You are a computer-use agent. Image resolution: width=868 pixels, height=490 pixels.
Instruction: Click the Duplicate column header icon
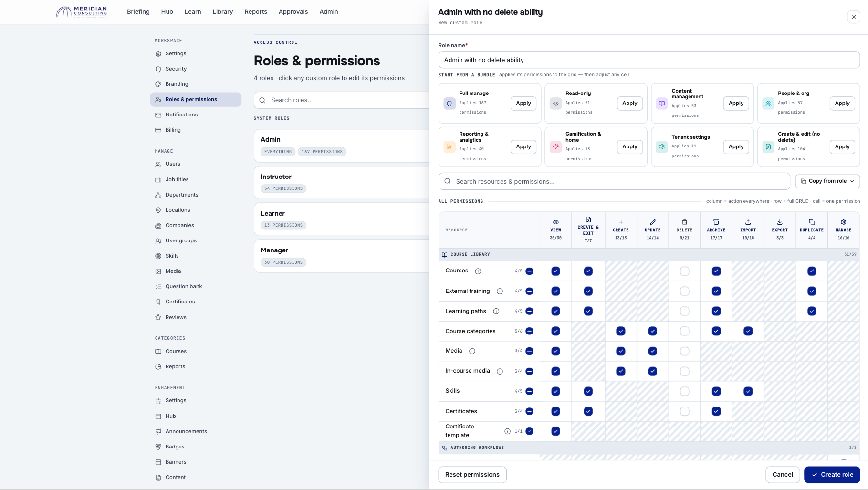[x=812, y=222]
